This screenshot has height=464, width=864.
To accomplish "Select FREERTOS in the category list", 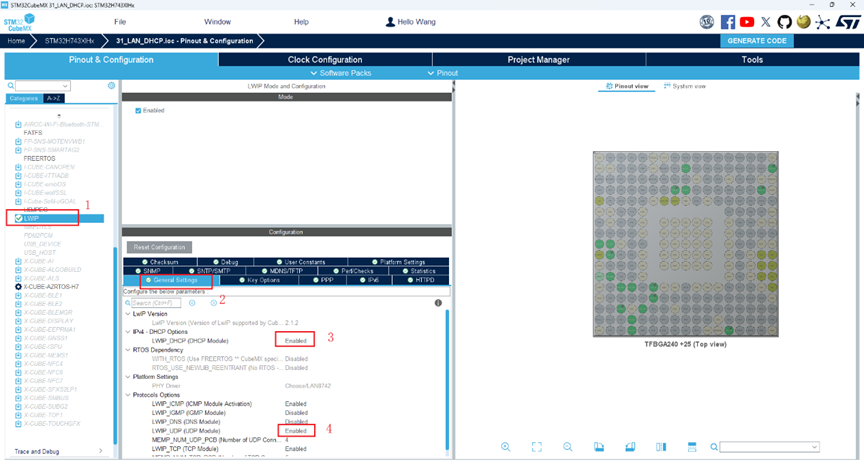I will pyautogui.click(x=39, y=158).
